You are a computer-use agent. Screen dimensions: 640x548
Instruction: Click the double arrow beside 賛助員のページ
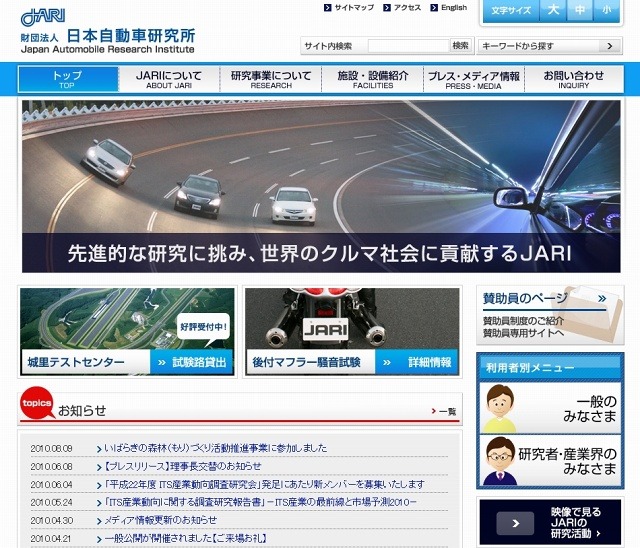click(x=602, y=299)
